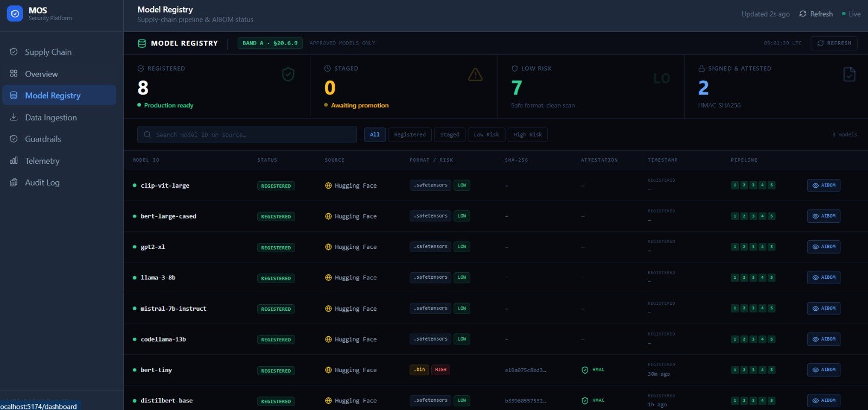The width and height of the screenshot is (868, 410).
Task: Click the Refresh link in top header
Action: [x=816, y=14]
